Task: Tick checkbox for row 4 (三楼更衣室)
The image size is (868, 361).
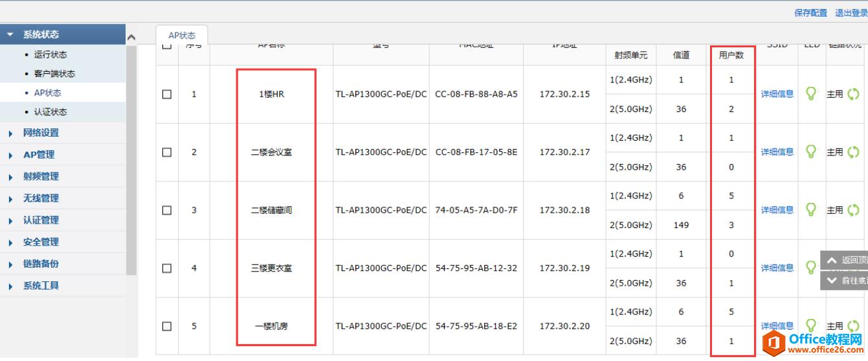Action: (167, 268)
